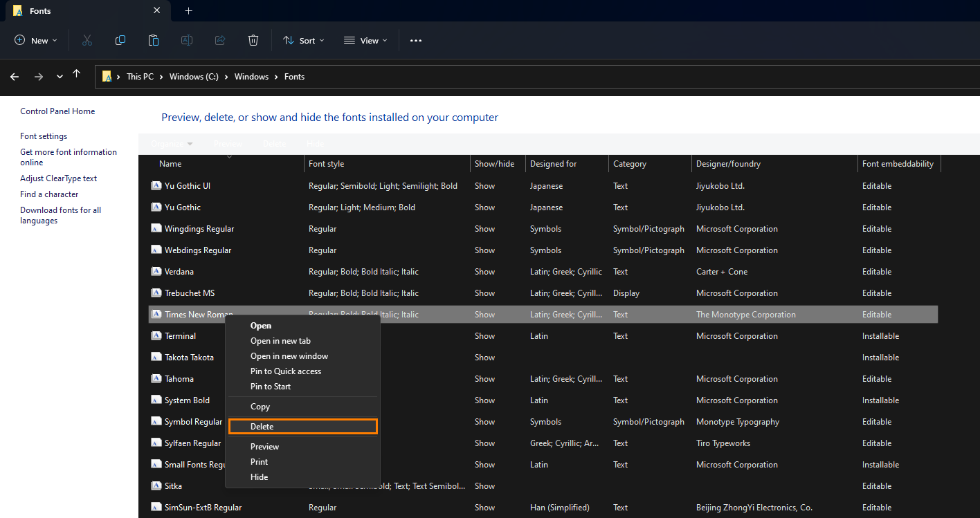The height and width of the screenshot is (518, 980).
Task: Choose Hide in the context menu
Action: click(x=303, y=477)
